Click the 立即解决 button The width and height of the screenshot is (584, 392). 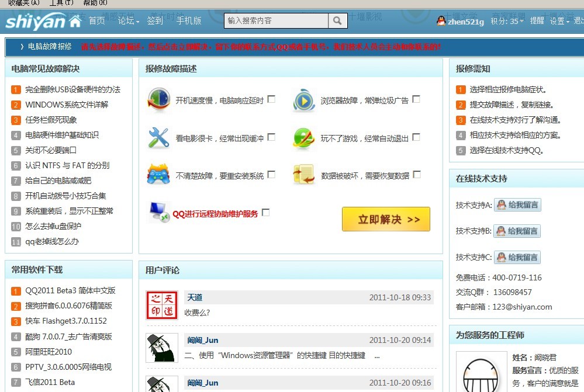(x=386, y=219)
